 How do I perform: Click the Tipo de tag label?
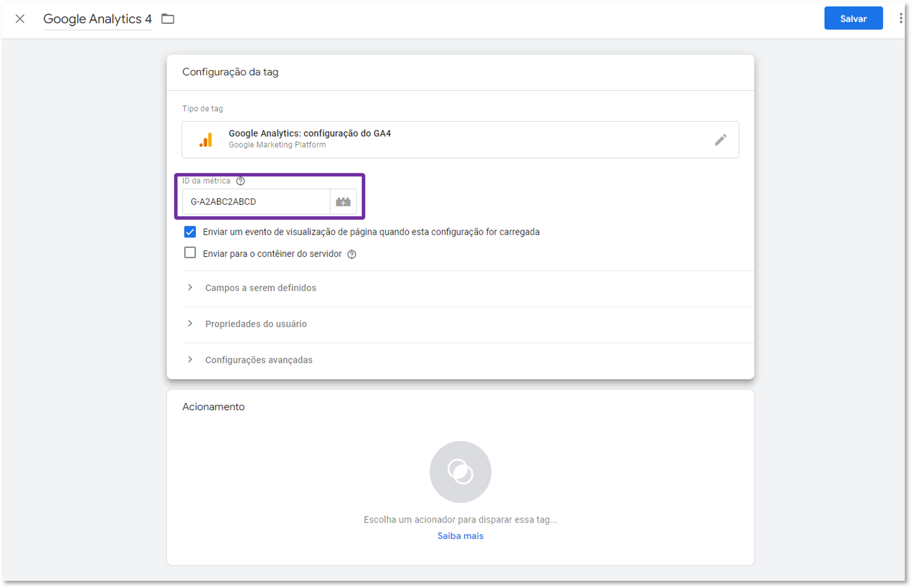tap(203, 109)
